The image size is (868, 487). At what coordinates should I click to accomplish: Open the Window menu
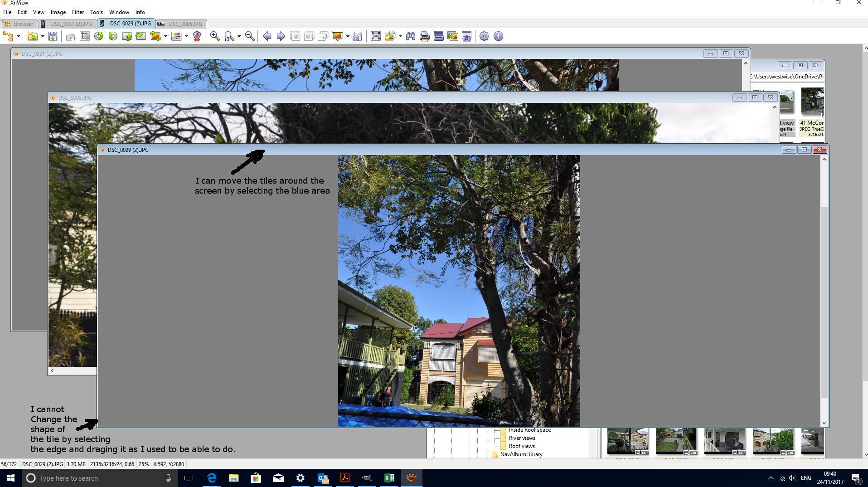(119, 12)
